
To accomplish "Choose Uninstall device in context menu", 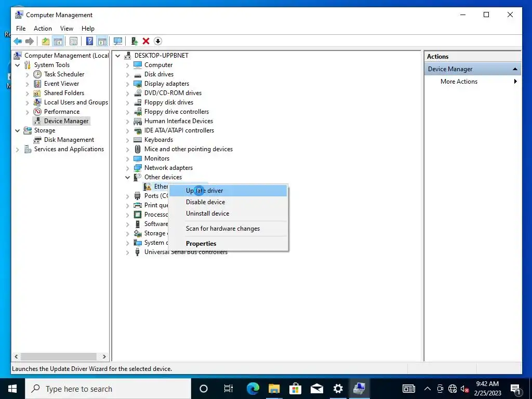I will (228, 214).
